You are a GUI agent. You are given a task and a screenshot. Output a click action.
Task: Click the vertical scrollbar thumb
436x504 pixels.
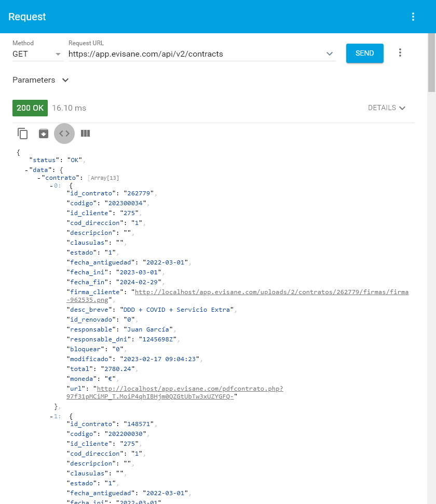431,62
